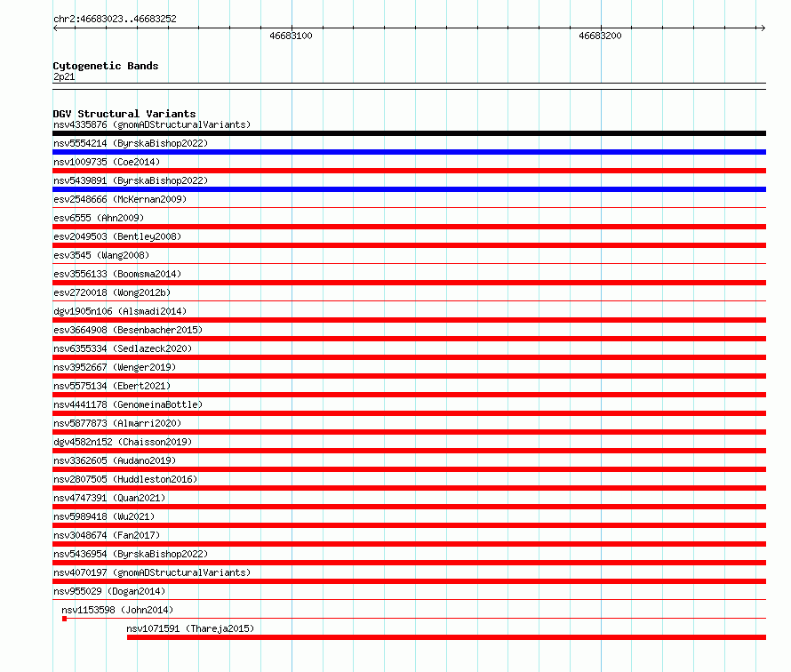Open nsv5439891 ByrskaBishop2022 variant
This screenshot has height=672, width=791.
tap(131, 180)
